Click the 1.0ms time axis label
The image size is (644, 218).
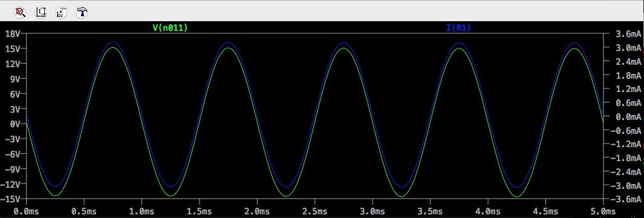click(141, 211)
